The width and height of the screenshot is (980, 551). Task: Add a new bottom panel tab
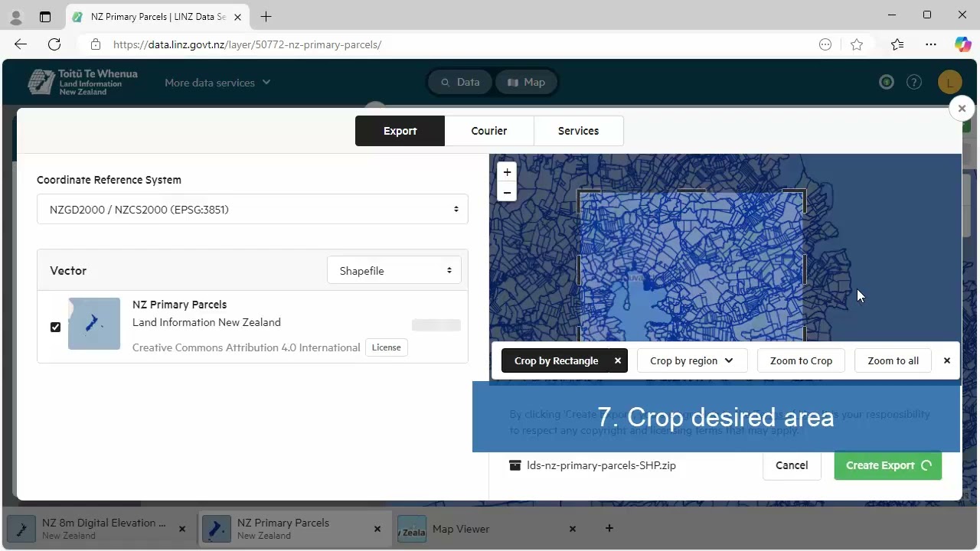tap(609, 528)
